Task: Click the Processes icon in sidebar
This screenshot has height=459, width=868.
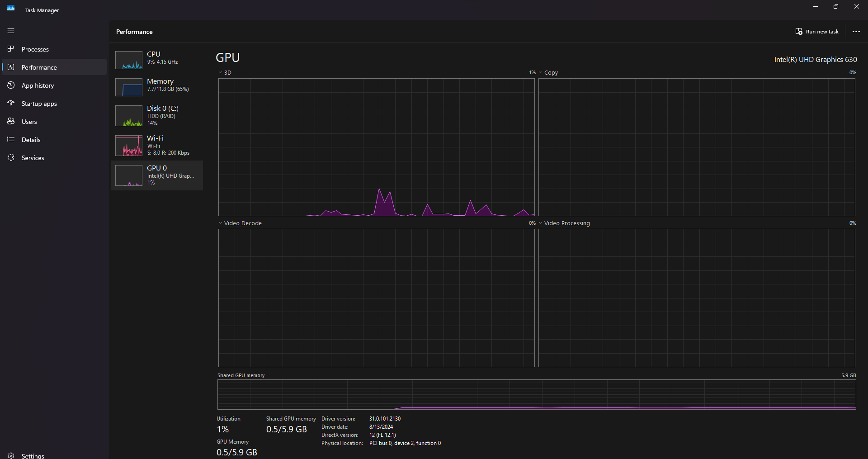Action: click(11, 49)
